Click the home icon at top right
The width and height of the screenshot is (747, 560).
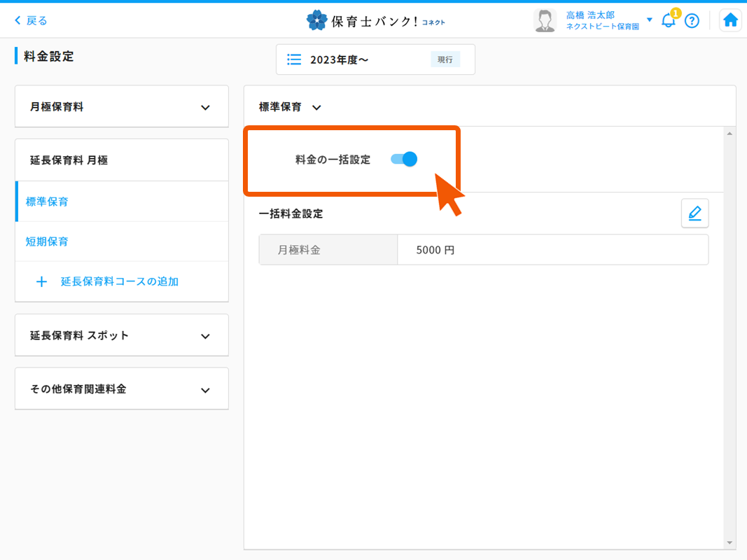(729, 20)
